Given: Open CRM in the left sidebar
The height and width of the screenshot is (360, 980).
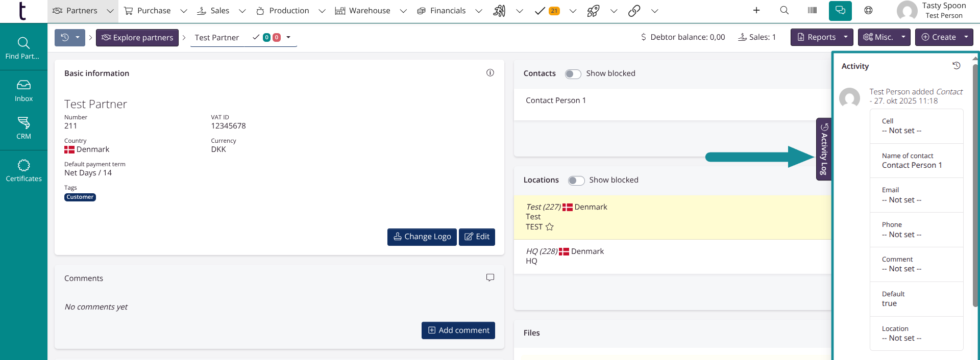Looking at the screenshot, I should pyautogui.click(x=23, y=128).
